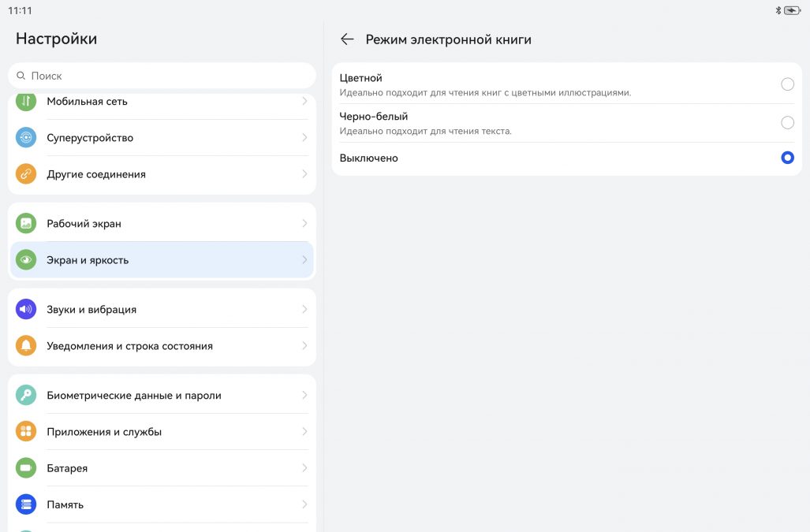Viewport: 810px width, 532px height.
Task: Click the purple Sounds and vibration speaker icon
Action: coord(26,310)
